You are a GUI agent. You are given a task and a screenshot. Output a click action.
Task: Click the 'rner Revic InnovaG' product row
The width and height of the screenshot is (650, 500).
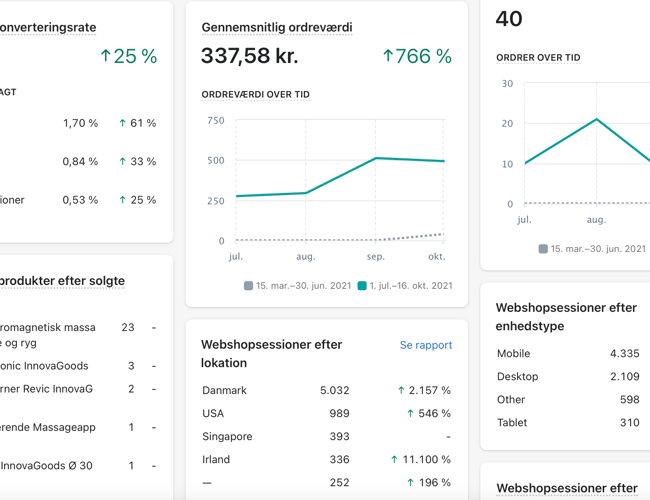pyautogui.click(x=78, y=389)
